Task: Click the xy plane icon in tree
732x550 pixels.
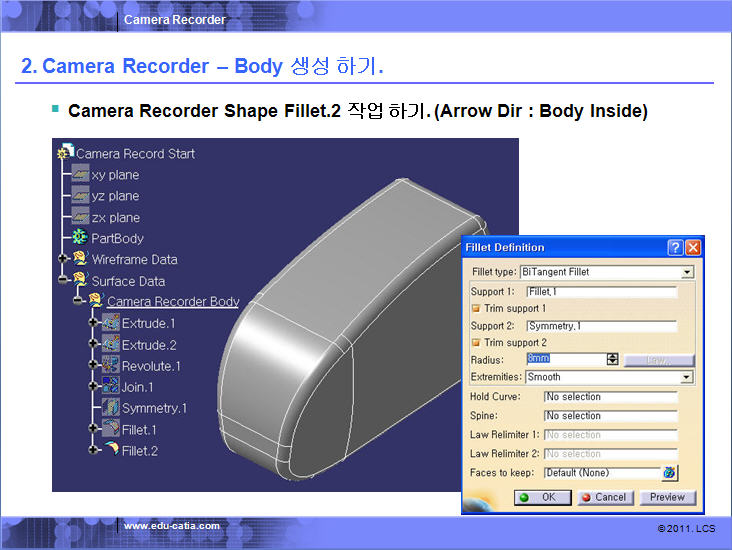Action: pos(80,175)
